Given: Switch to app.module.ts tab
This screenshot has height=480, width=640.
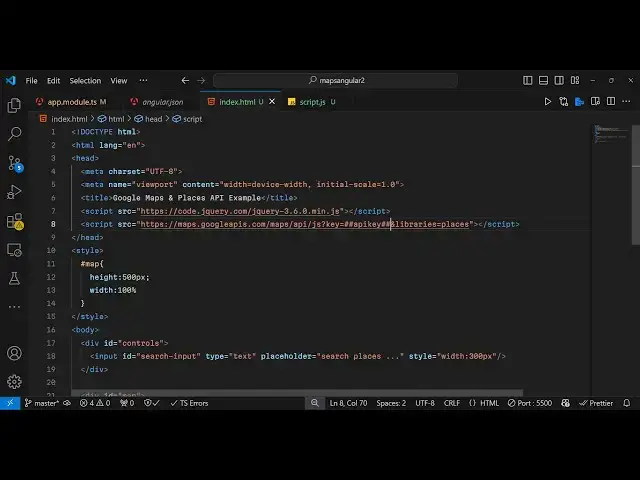Looking at the screenshot, I should pos(73,102).
